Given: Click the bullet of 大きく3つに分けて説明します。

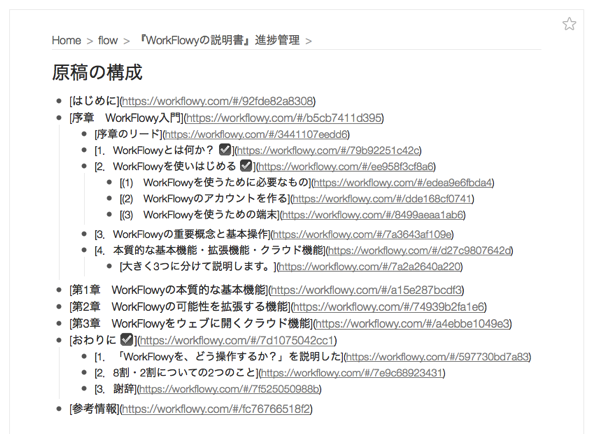Looking at the screenshot, I should [109, 266].
